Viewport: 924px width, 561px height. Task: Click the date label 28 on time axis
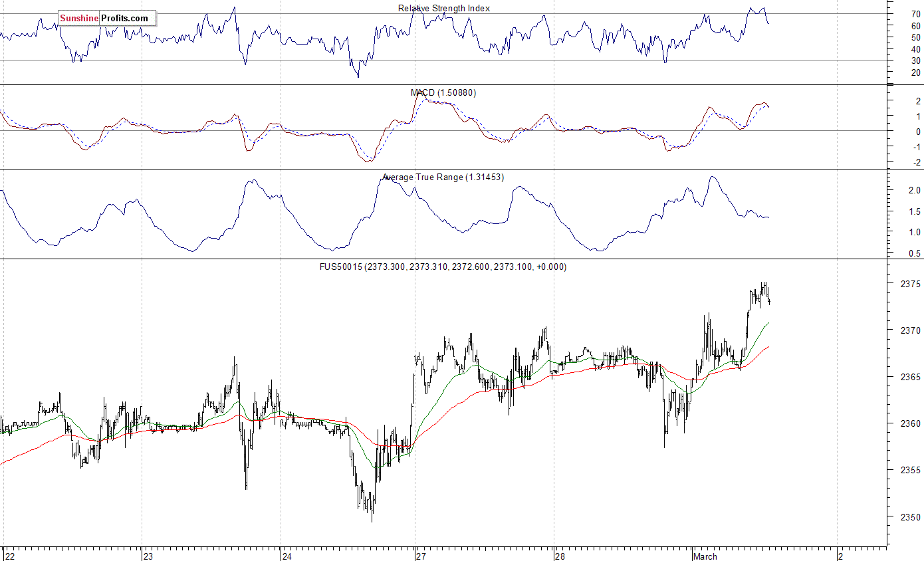coord(560,556)
